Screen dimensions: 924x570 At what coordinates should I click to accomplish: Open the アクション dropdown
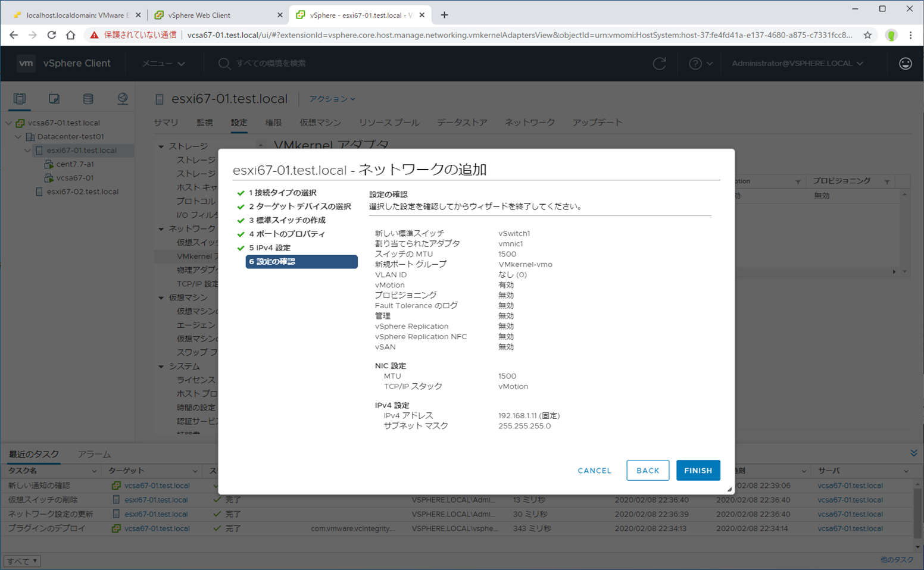tap(332, 99)
